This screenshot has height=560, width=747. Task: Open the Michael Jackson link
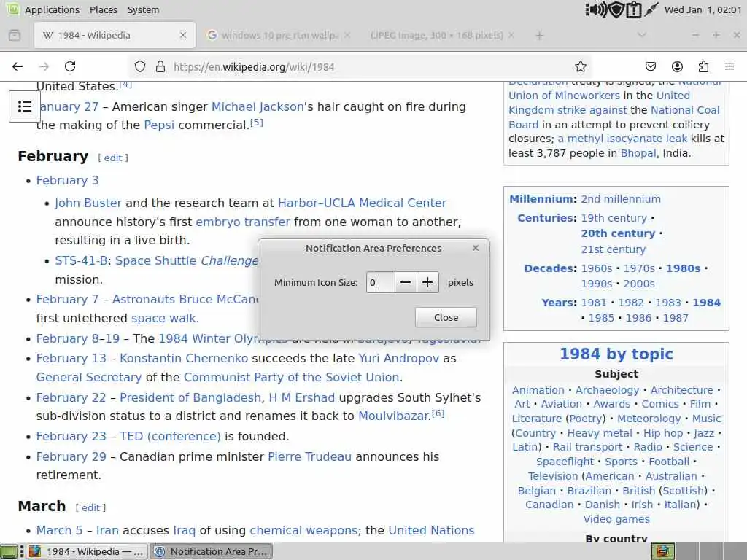pyautogui.click(x=258, y=106)
